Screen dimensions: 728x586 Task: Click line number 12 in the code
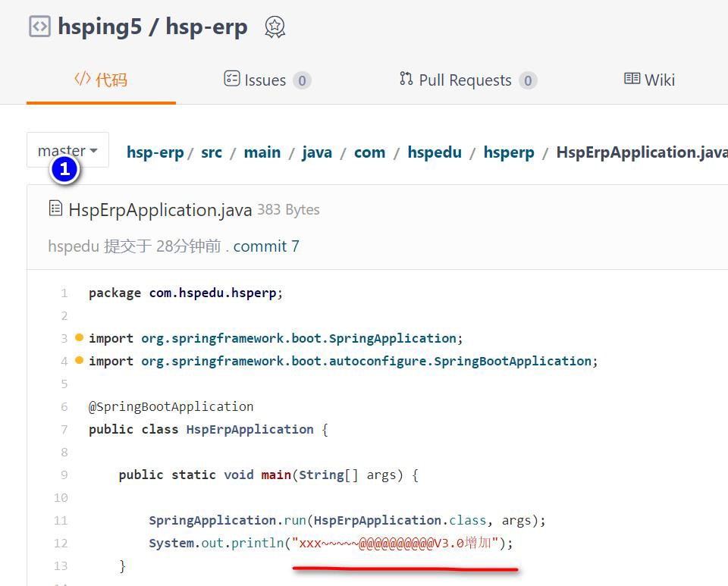pyautogui.click(x=61, y=543)
